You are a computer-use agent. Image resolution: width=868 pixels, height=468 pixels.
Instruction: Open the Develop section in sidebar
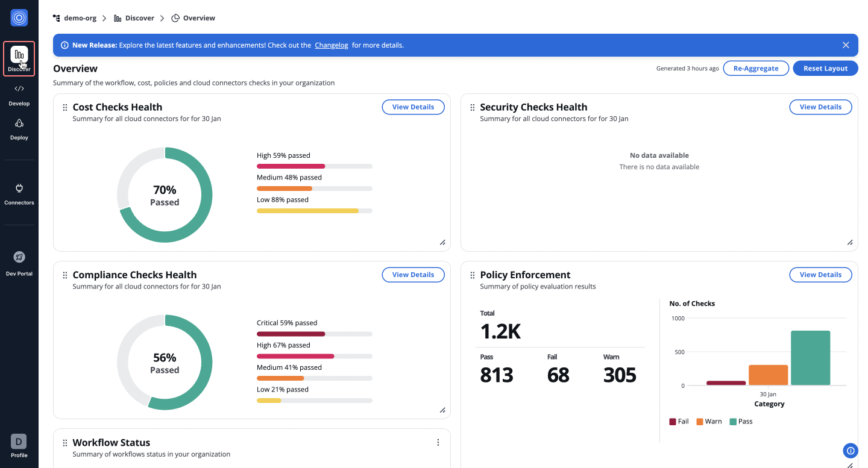pos(19,94)
